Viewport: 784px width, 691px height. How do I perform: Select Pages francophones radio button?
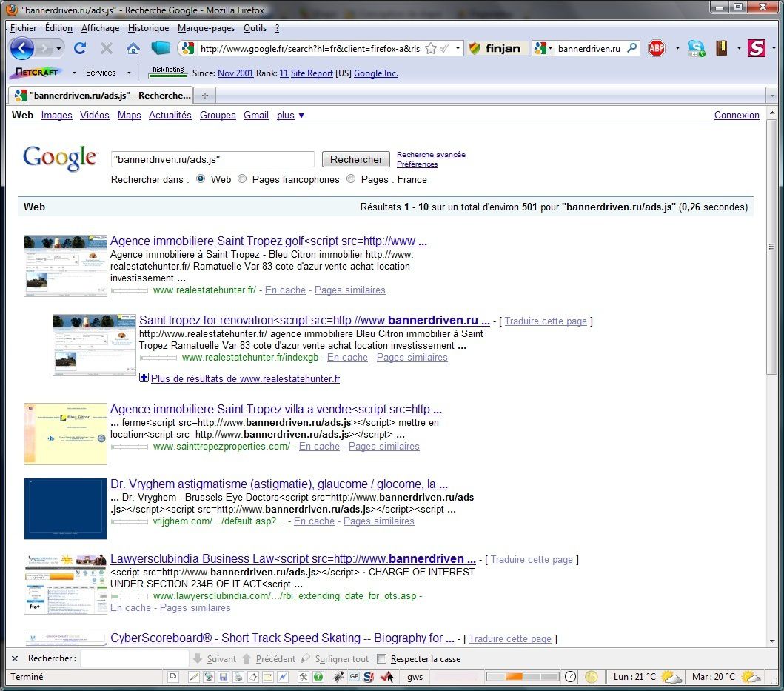click(x=242, y=178)
